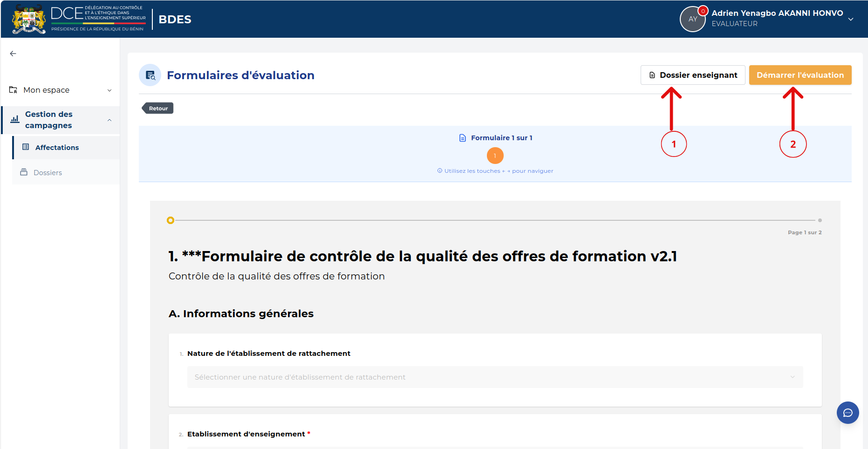Screen dimensions: 868x449
Task: Open the Nature de l'établissement dropdown
Action: click(x=495, y=377)
